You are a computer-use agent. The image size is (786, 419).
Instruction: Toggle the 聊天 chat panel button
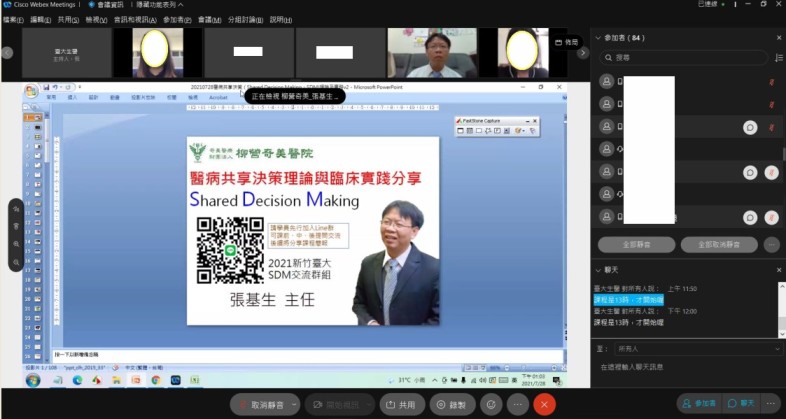[742, 403]
